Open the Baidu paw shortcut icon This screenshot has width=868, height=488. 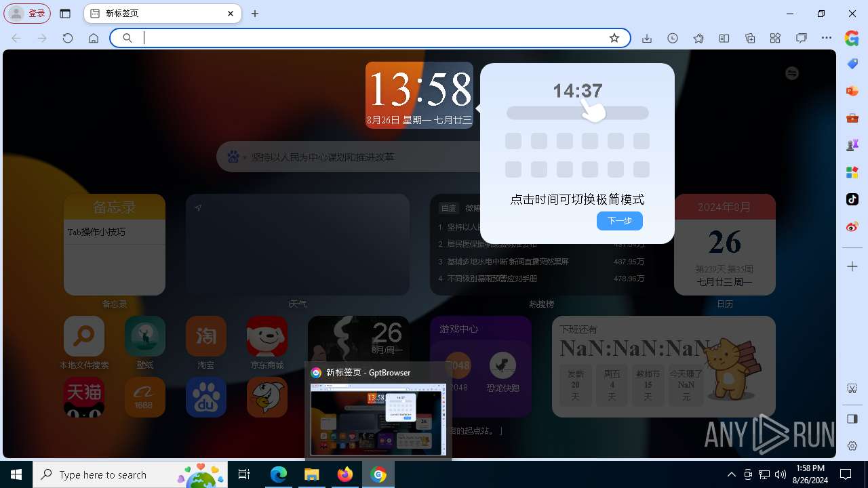tap(206, 397)
